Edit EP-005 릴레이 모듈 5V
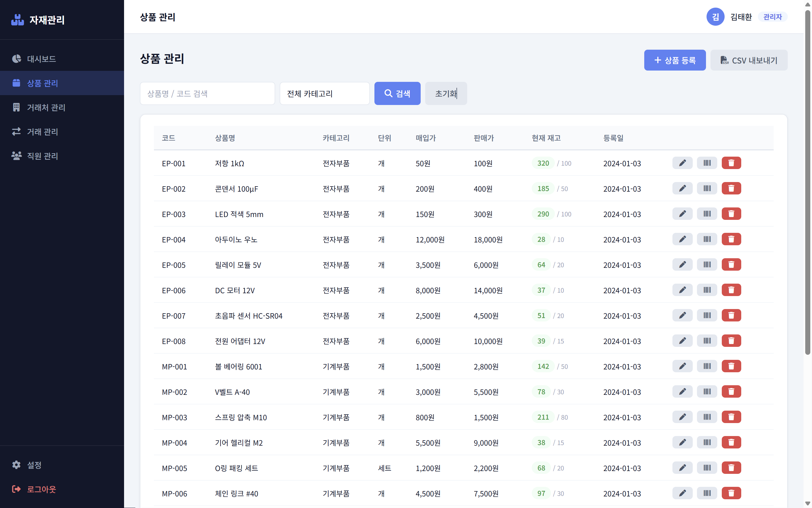 pos(682,265)
